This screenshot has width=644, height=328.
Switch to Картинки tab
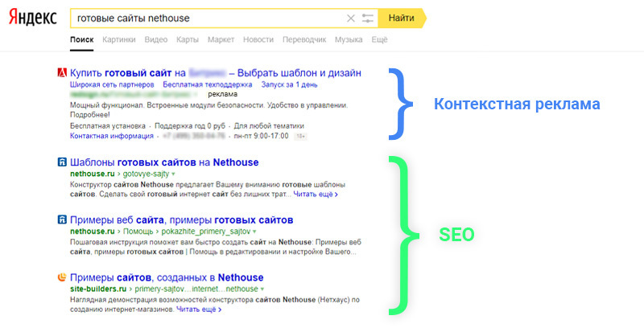click(x=118, y=39)
